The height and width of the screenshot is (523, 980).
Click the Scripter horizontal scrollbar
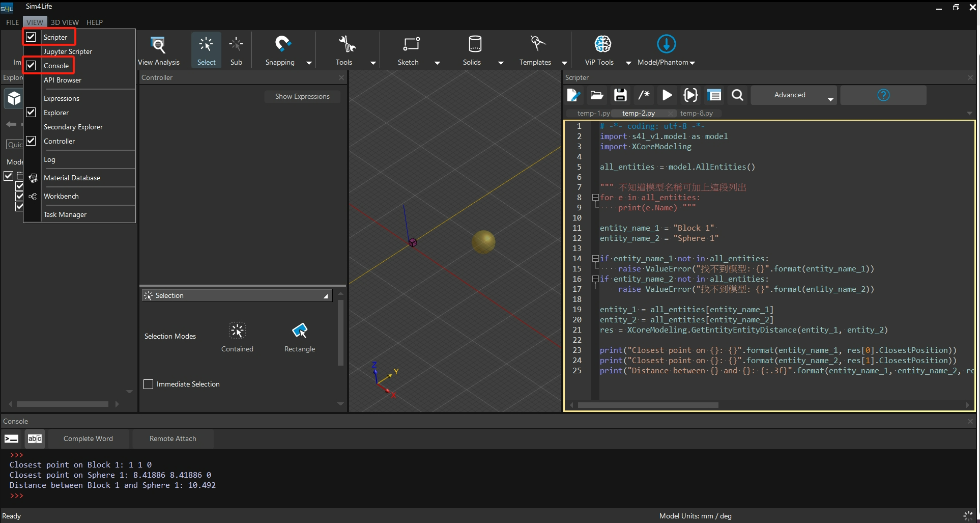[x=648, y=405]
